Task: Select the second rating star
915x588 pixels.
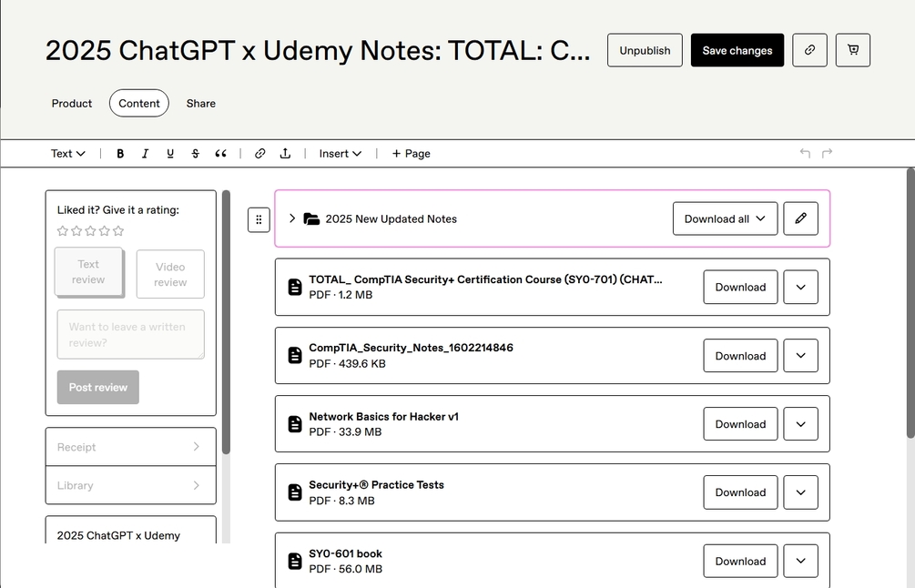Action: tap(76, 231)
